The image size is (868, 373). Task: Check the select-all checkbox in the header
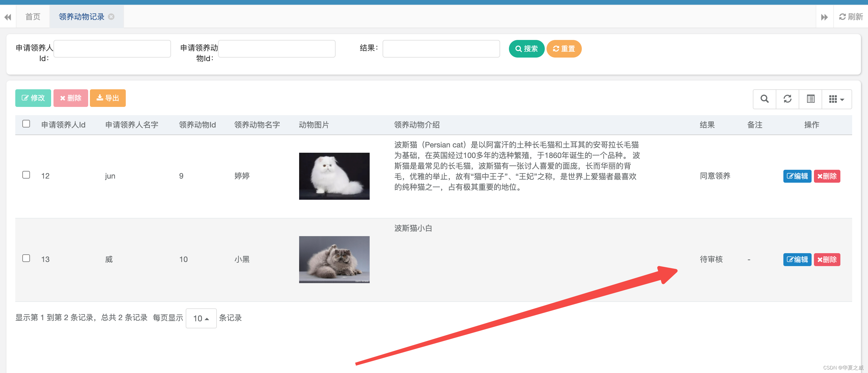[x=26, y=124]
